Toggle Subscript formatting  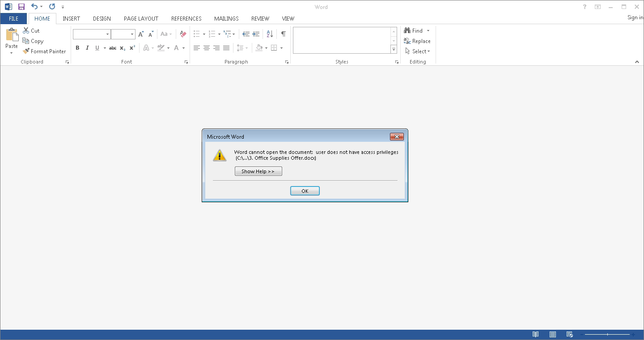click(123, 48)
